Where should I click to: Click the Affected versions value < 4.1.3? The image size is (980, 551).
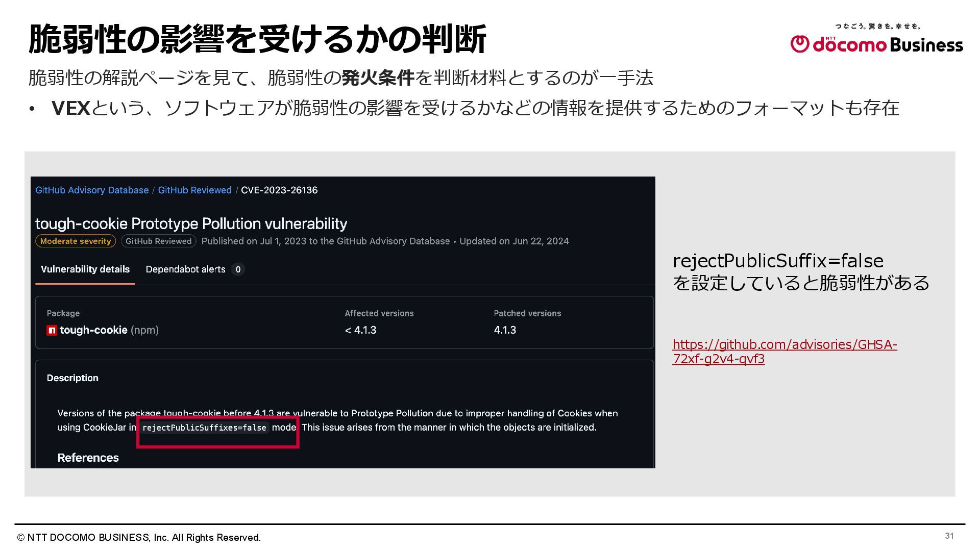coord(360,330)
